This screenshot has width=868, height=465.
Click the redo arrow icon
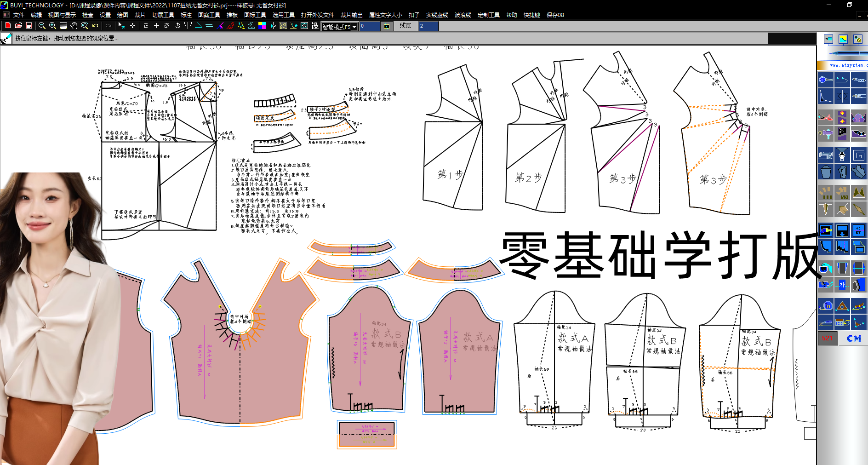[108, 26]
